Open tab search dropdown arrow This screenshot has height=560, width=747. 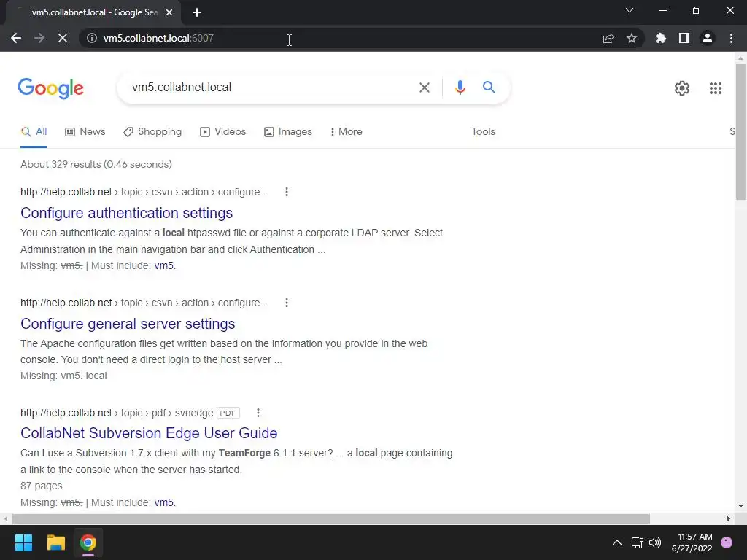coord(630,10)
